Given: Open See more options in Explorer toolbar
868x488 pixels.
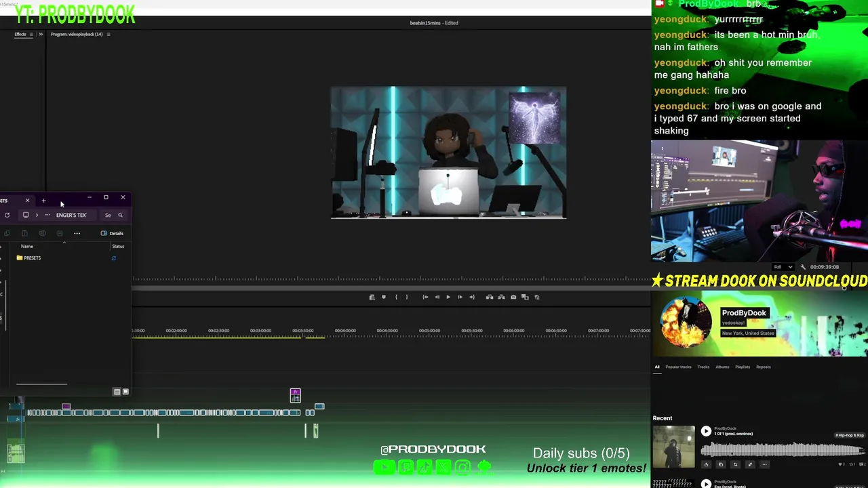Looking at the screenshot, I should [x=77, y=233].
